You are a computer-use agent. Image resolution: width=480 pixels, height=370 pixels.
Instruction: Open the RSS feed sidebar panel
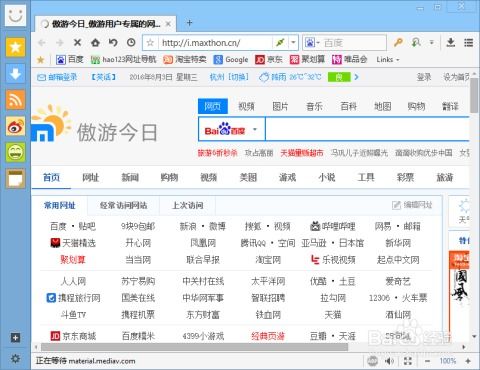15,100
